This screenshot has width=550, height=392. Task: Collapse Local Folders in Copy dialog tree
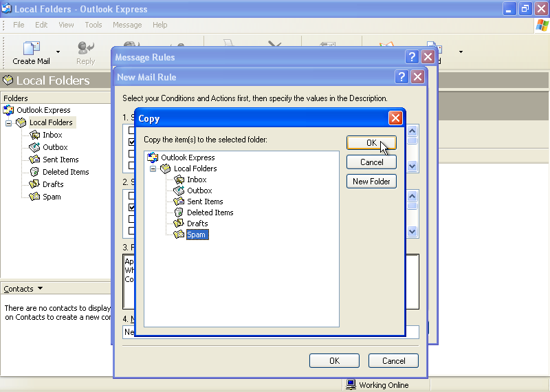pos(153,168)
